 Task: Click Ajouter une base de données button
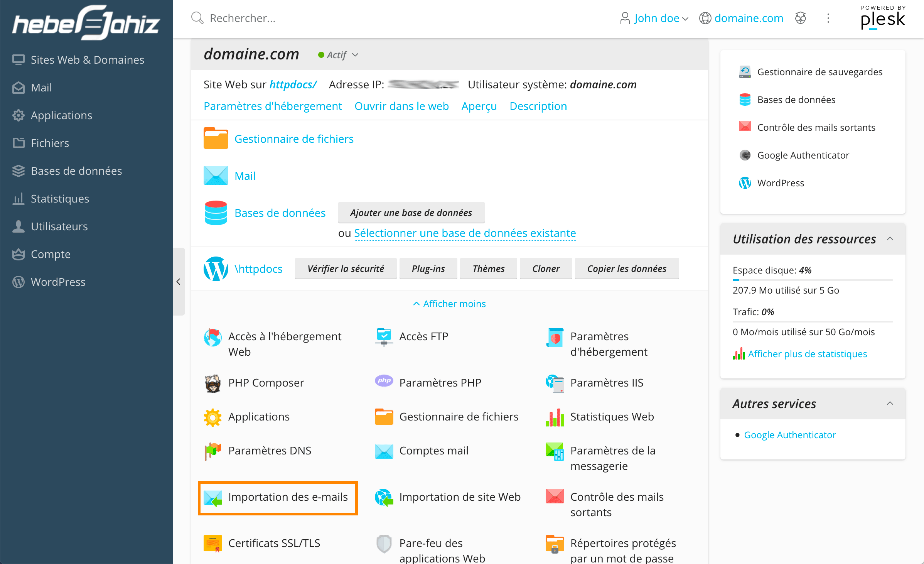coord(411,213)
